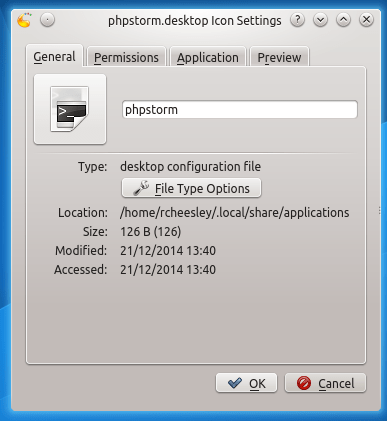Click the round pin button in titlebar
This screenshot has height=421, width=387.
click(47, 20)
